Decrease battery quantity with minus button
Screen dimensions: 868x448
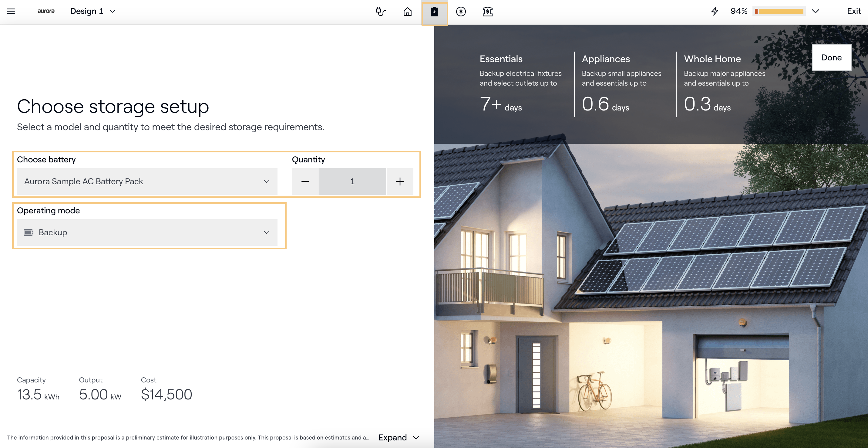[305, 182]
